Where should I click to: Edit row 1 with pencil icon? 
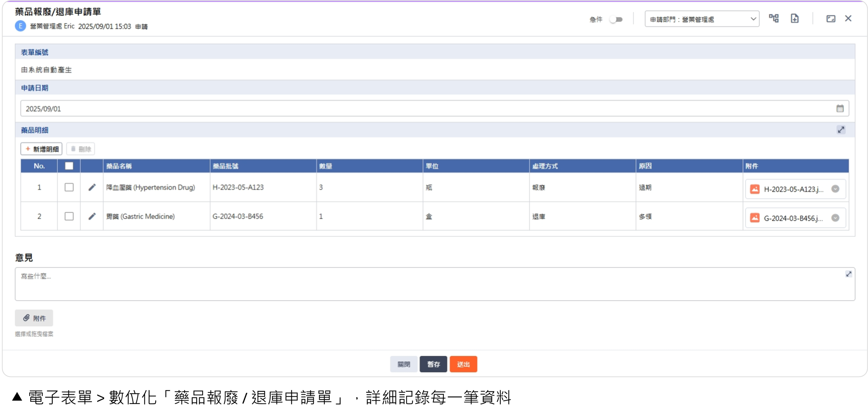pyautogui.click(x=92, y=187)
